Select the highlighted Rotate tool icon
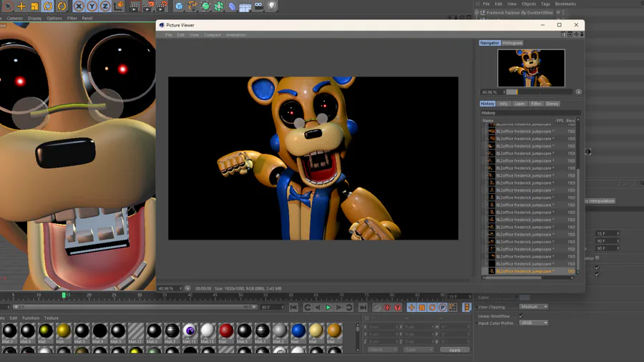644x362 pixels. 48,6
